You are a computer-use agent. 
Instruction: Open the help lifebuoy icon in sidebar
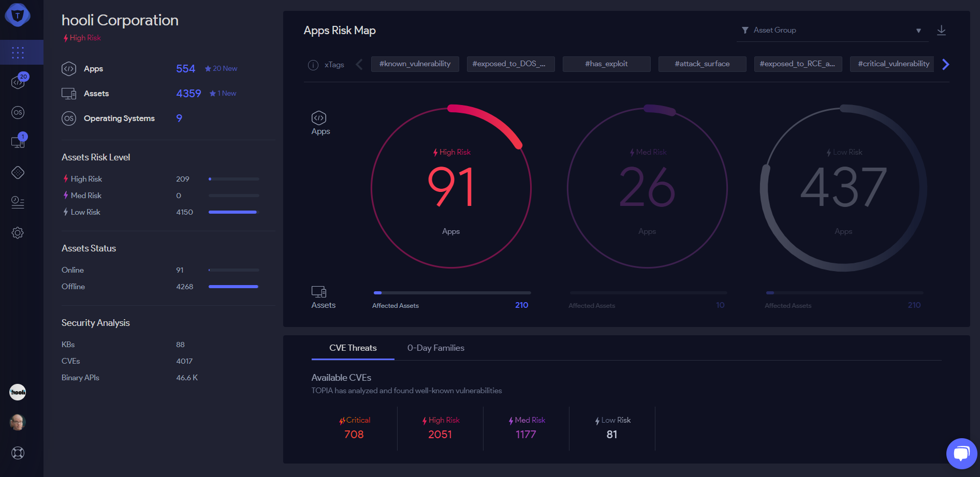[x=18, y=453]
